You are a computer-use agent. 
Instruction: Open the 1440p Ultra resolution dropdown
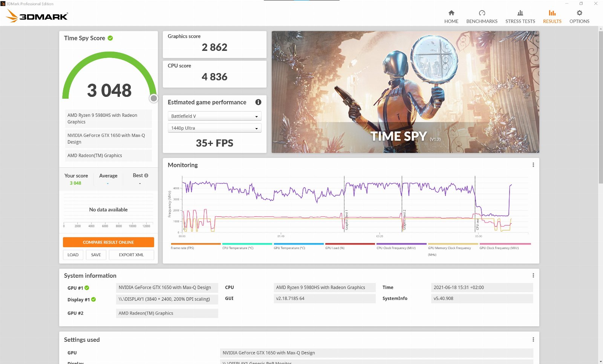click(214, 128)
